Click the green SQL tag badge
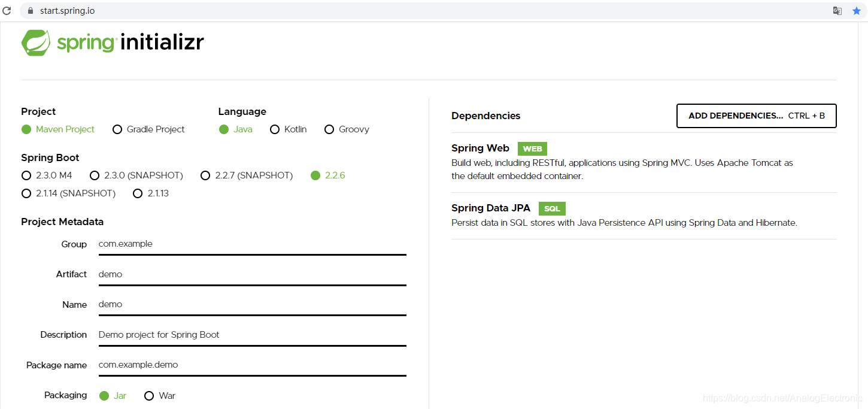868x409 pixels. 552,208
